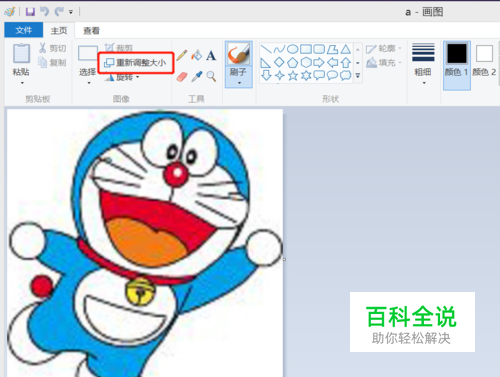Select the hexagon shape
Screen dimensions: 500x377
pos(306,62)
